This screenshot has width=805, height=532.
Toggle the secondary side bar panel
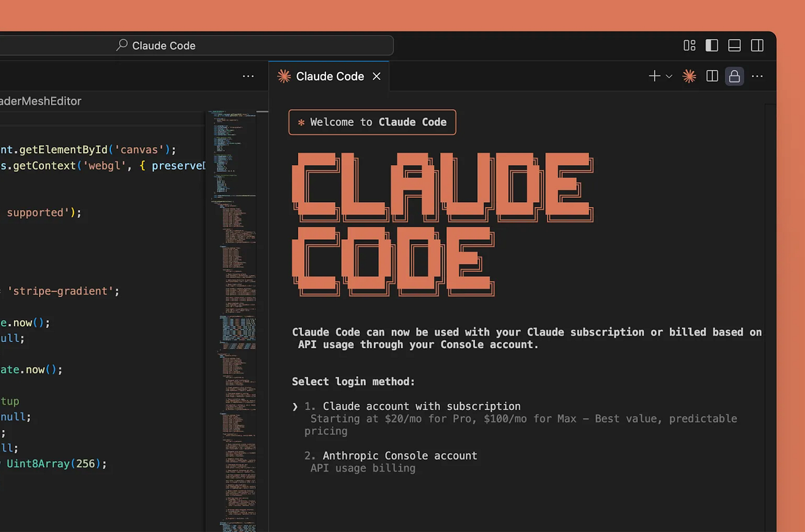click(757, 45)
